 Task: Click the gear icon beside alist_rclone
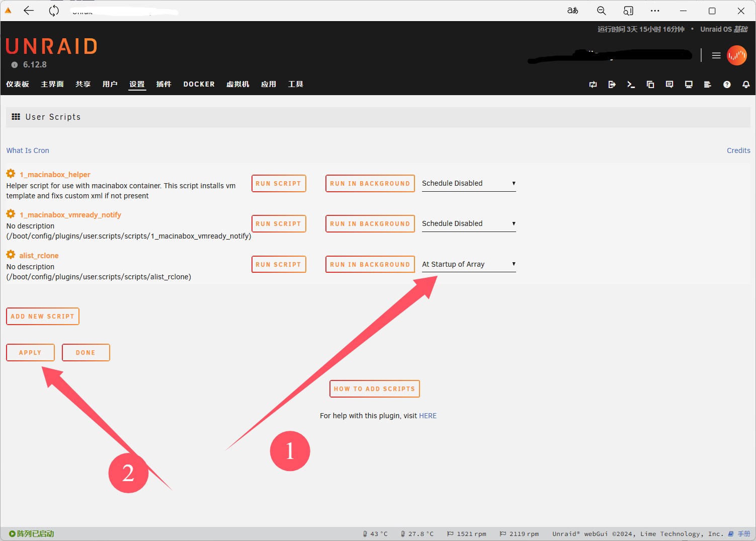[x=11, y=255]
